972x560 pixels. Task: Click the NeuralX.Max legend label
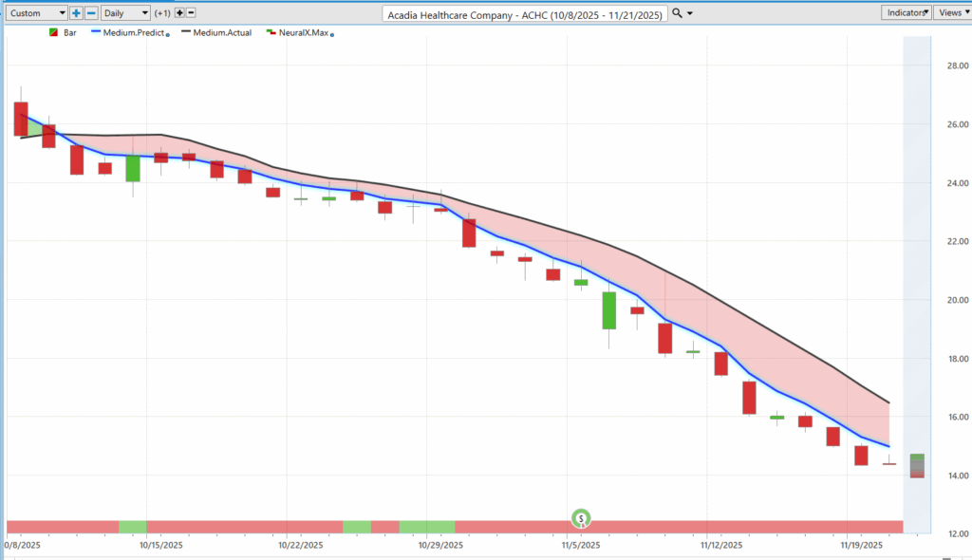pyautogui.click(x=304, y=33)
